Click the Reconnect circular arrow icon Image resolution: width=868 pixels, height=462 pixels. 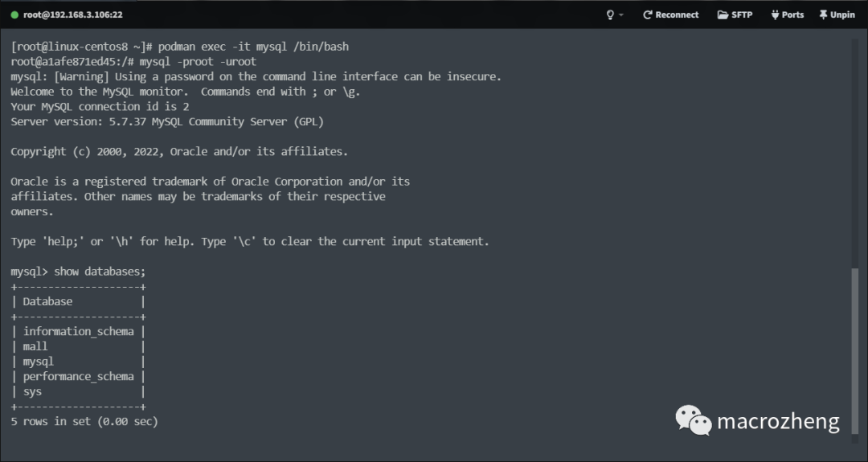click(647, 14)
